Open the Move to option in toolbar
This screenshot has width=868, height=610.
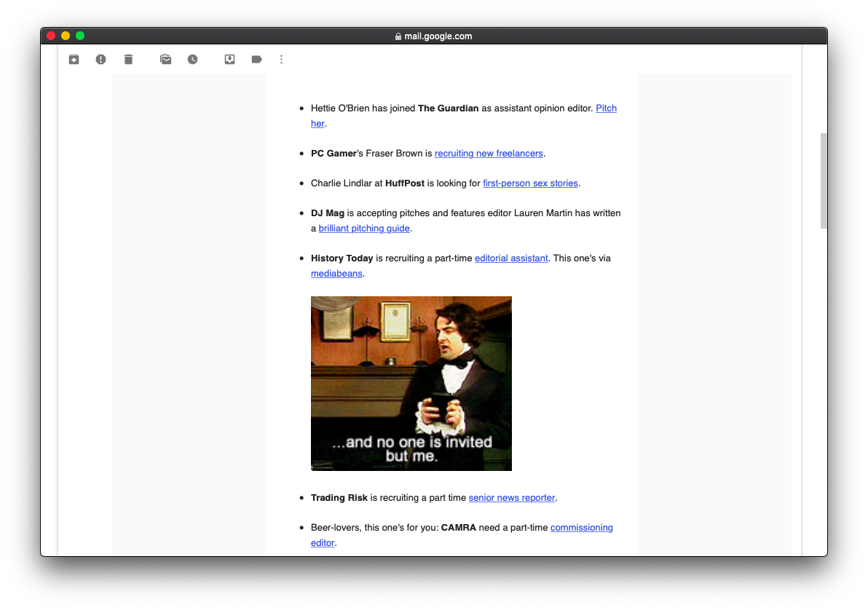tap(229, 59)
